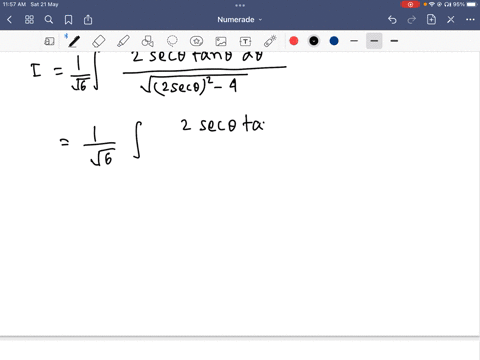
Task: Select the medium stroke width
Action: coord(374,41)
